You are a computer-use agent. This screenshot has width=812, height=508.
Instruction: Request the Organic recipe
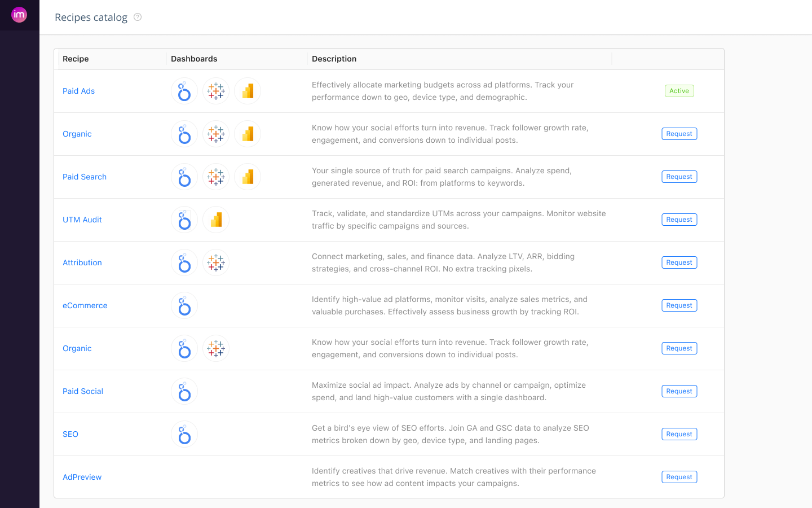click(679, 134)
